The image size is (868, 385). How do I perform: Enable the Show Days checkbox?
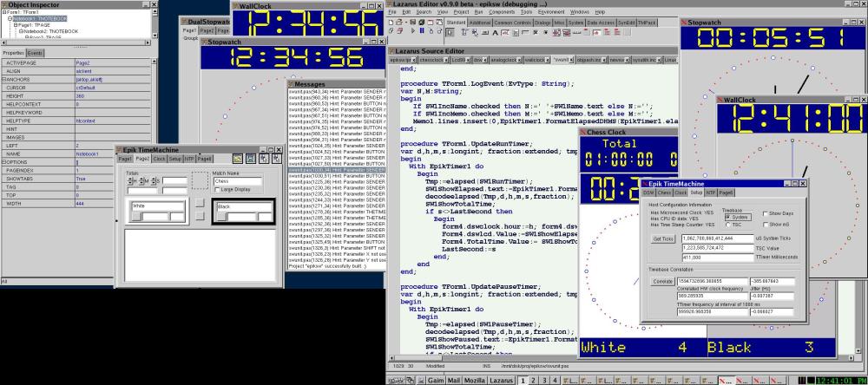[x=765, y=213]
